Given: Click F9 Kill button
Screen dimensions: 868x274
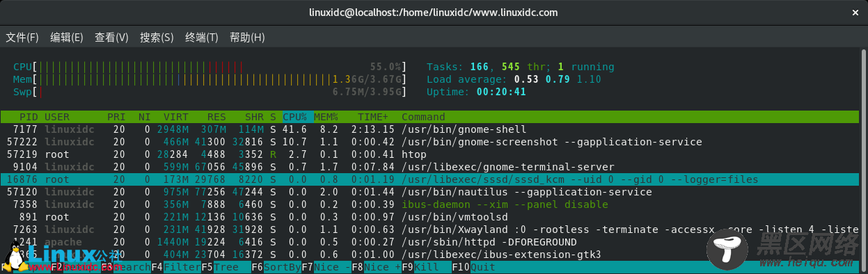Looking at the screenshot, I should point(427,267).
